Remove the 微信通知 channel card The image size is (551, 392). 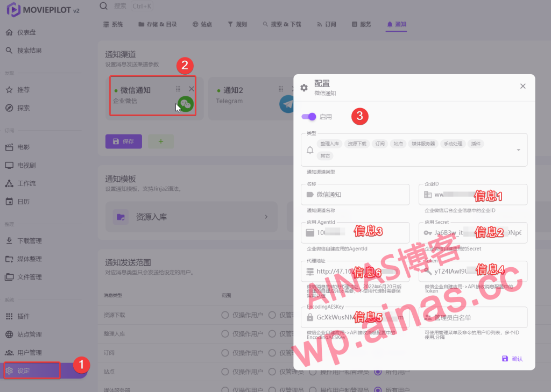pos(191,89)
